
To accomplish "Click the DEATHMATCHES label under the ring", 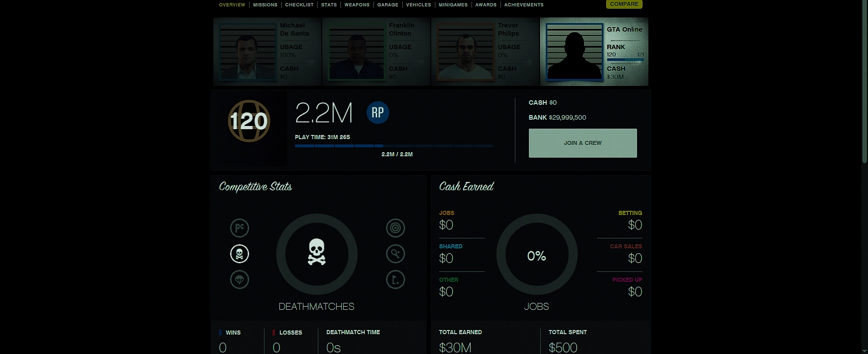I will point(316,307).
